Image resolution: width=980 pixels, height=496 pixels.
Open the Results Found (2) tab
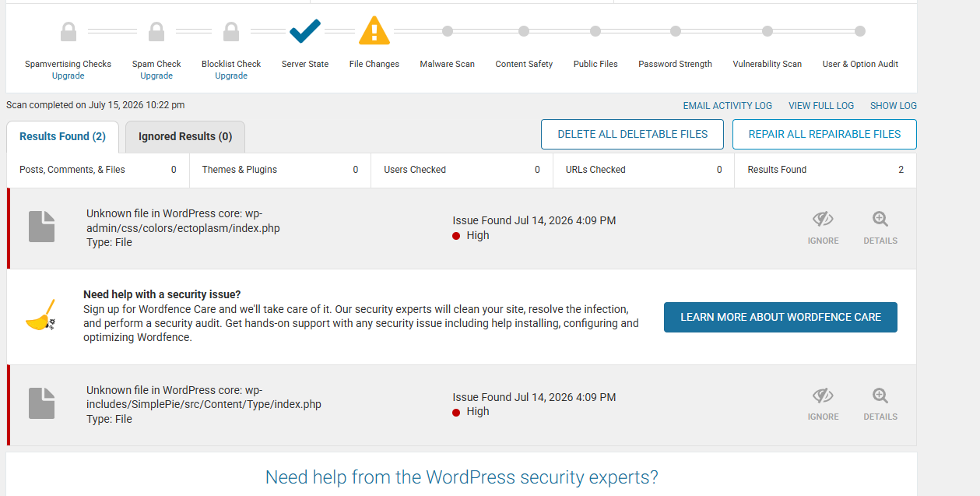[x=62, y=137]
